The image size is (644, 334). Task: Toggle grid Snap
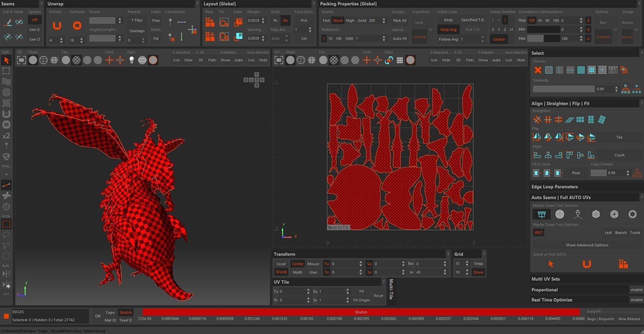tap(478, 264)
